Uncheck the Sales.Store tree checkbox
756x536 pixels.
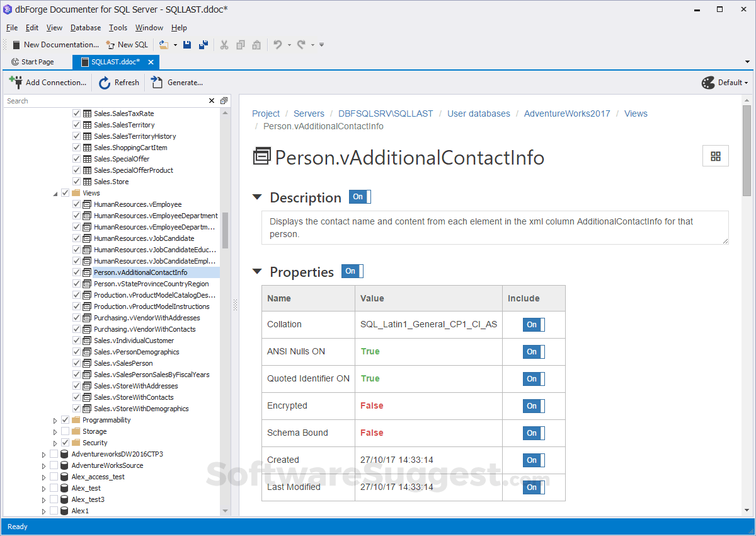(x=76, y=181)
